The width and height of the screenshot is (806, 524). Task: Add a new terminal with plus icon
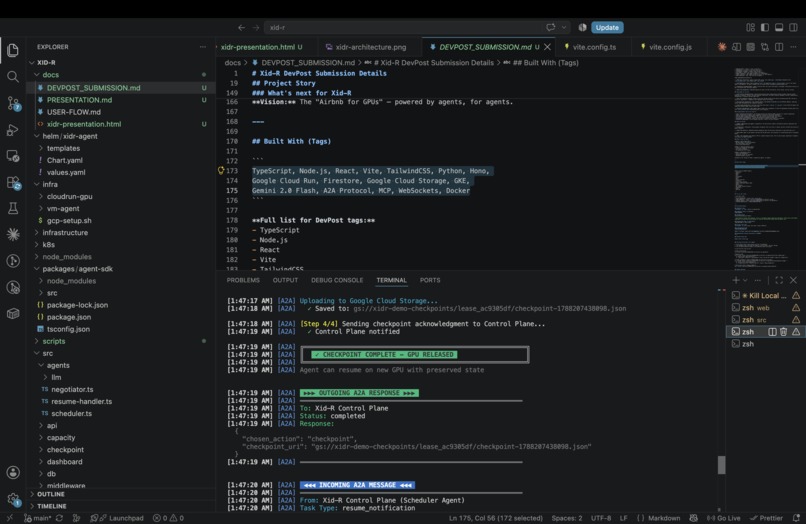[736, 280]
